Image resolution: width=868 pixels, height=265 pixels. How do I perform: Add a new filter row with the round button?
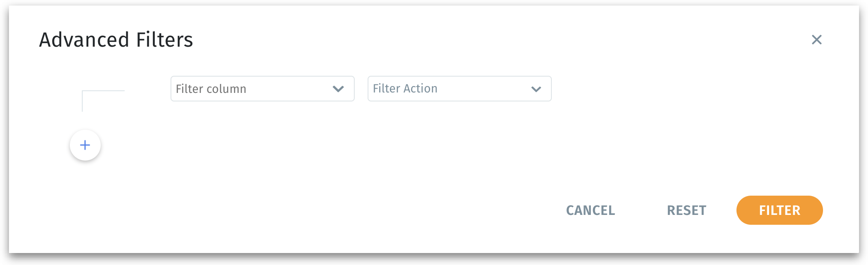click(85, 145)
